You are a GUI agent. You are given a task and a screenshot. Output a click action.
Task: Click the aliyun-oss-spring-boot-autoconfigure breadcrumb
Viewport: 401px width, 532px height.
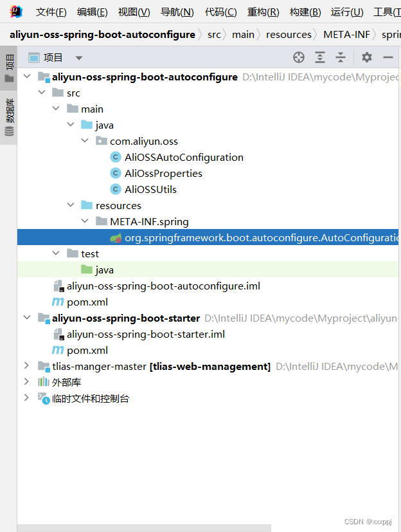(x=102, y=35)
